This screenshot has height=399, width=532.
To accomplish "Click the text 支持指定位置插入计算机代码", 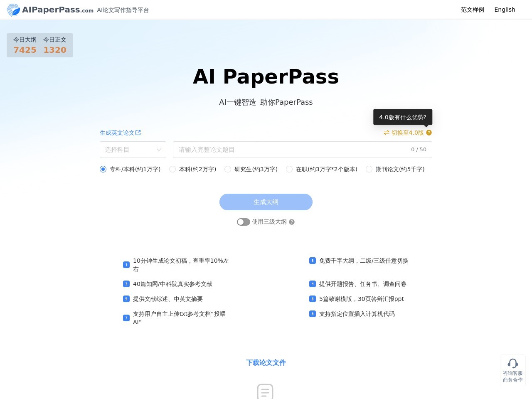I will [x=357, y=314].
